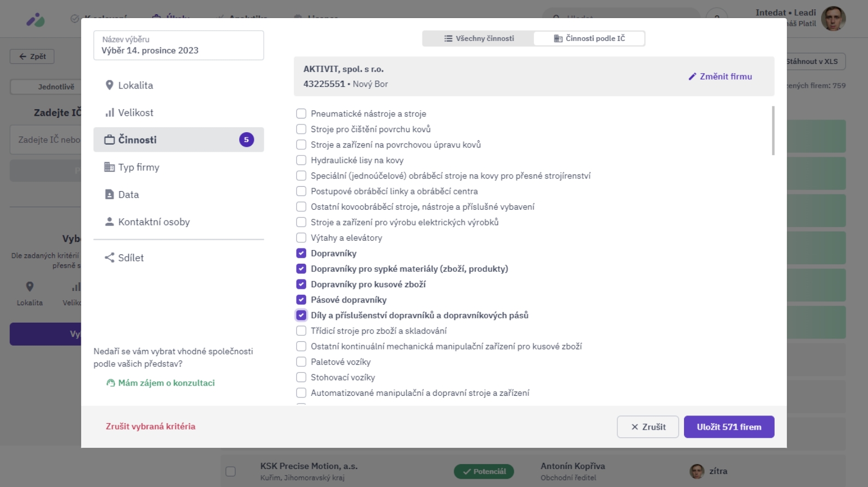Screen dimensions: 868x487
Task: Open the Činnosti section in sidebar
Action: point(179,140)
